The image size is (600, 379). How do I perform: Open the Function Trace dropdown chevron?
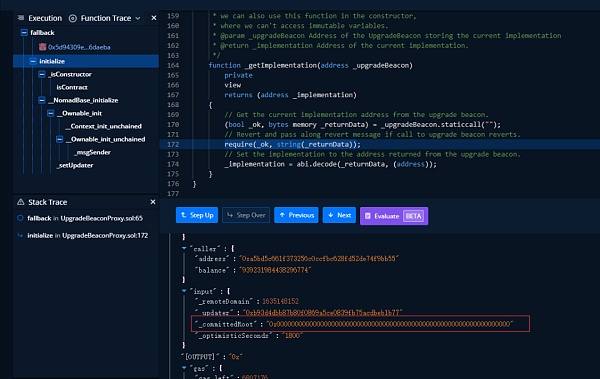tap(138, 18)
